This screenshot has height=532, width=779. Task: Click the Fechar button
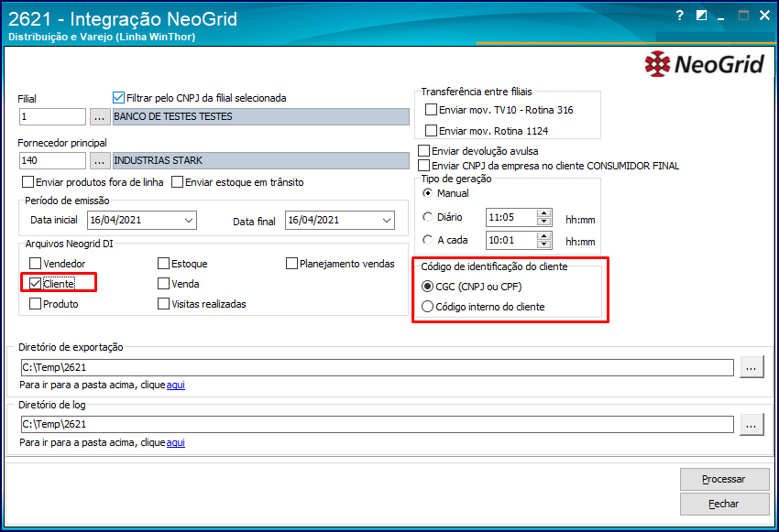coord(724,504)
